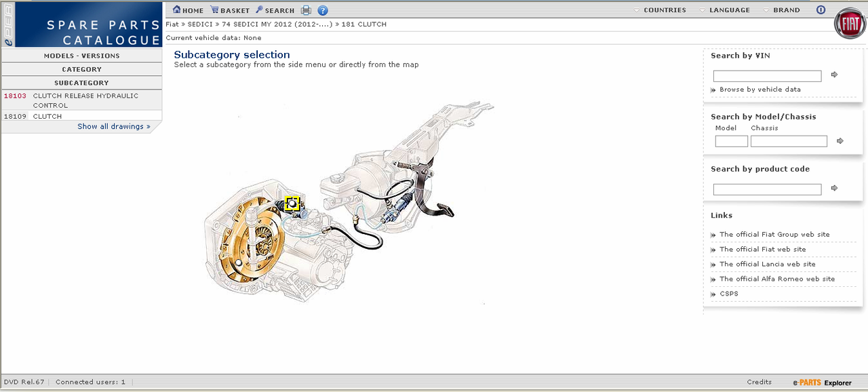Open the COUNTRIES dropdown
868x392 pixels.
pyautogui.click(x=659, y=10)
